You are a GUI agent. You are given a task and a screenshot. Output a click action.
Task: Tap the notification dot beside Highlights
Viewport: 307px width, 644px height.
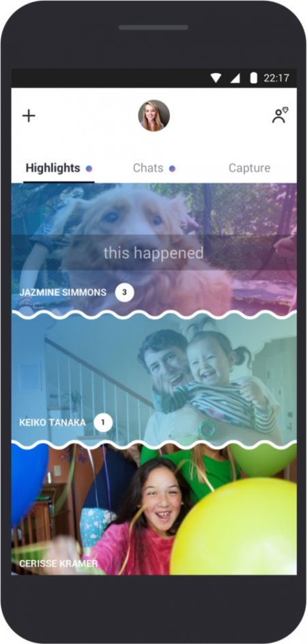pos(89,169)
